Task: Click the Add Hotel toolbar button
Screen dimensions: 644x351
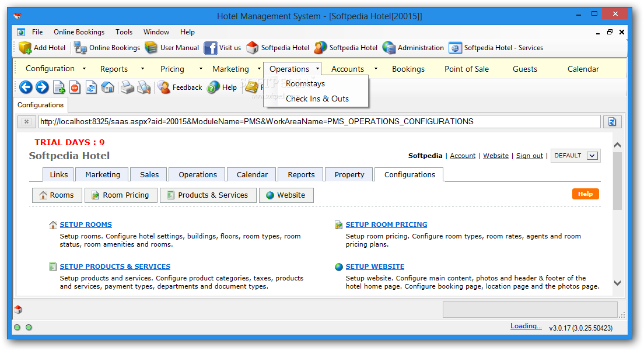Action: tap(43, 48)
